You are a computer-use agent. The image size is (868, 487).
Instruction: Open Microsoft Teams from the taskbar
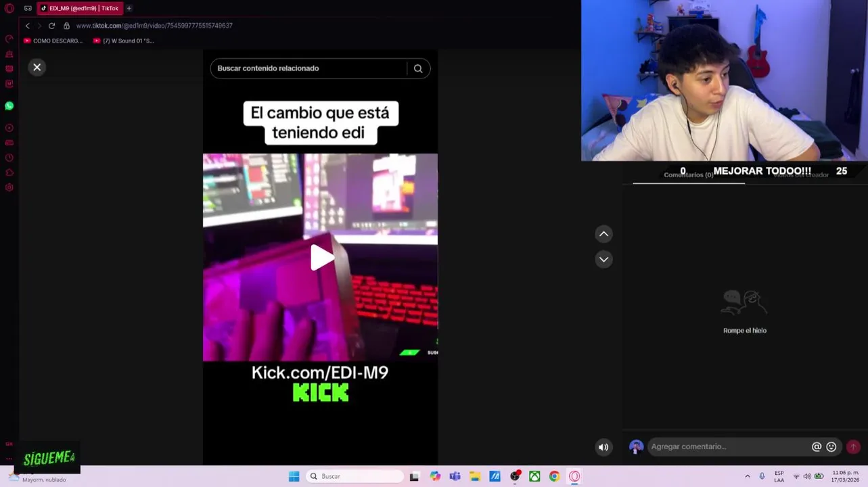pos(455,476)
